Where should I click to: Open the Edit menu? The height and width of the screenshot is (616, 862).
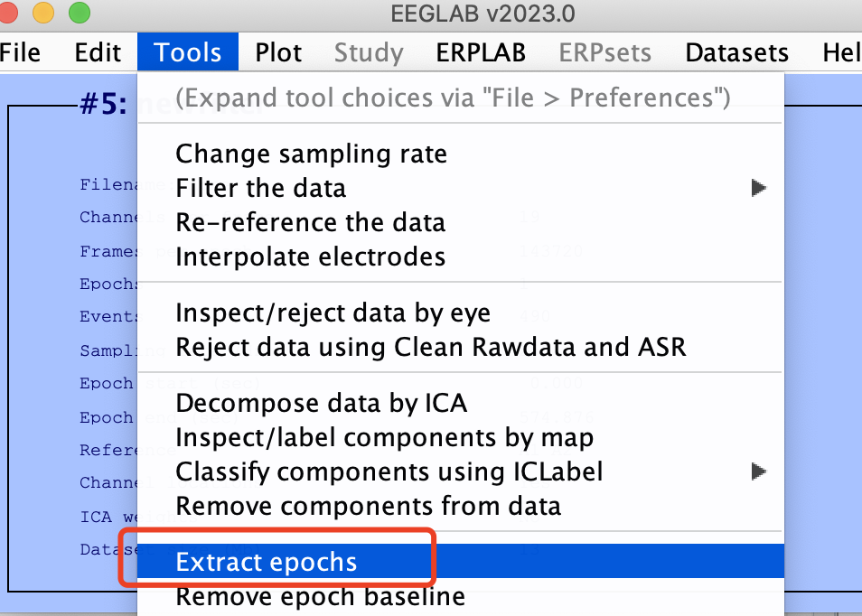tap(98, 52)
